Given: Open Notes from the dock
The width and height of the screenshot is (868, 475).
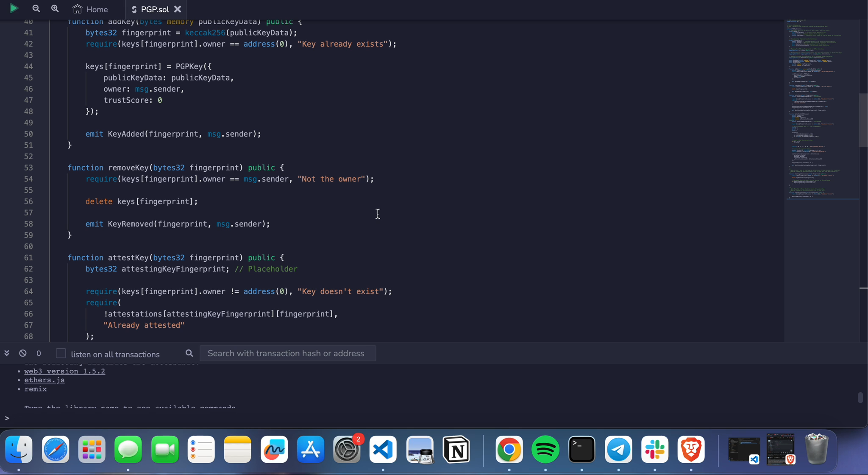Looking at the screenshot, I should click(238, 450).
